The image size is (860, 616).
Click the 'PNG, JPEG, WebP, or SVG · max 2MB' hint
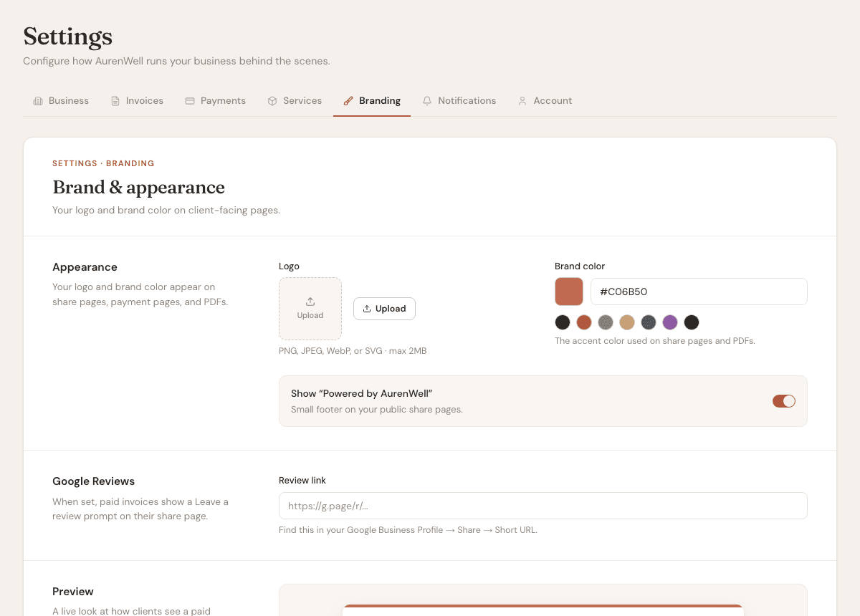pyautogui.click(x=353, y=351)
